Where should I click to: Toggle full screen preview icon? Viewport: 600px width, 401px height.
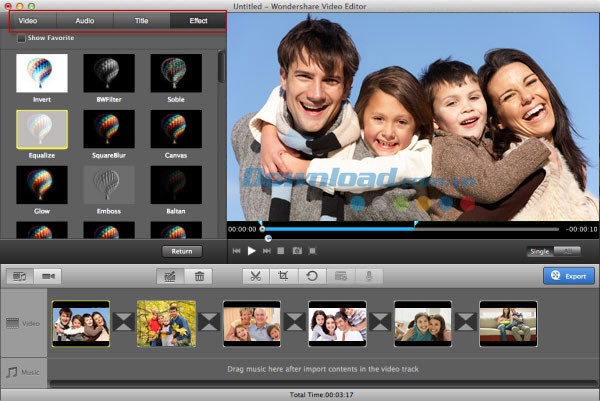click(x=312, y=251)
